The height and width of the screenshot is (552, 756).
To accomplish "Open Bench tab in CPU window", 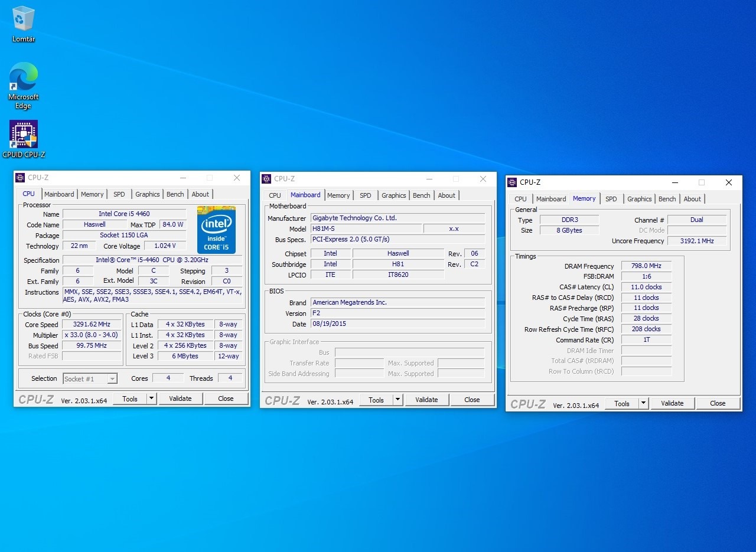I will [x=175, y=194].
